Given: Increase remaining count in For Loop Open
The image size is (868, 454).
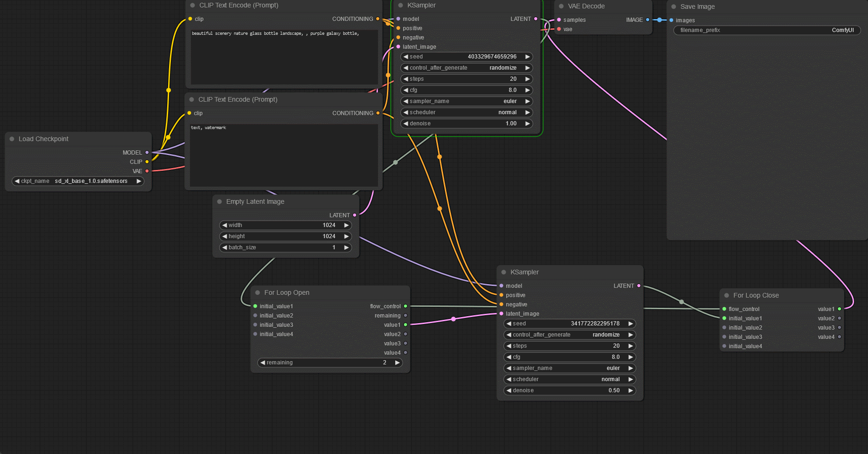Looking at the screenshot, I should point(398,363).
